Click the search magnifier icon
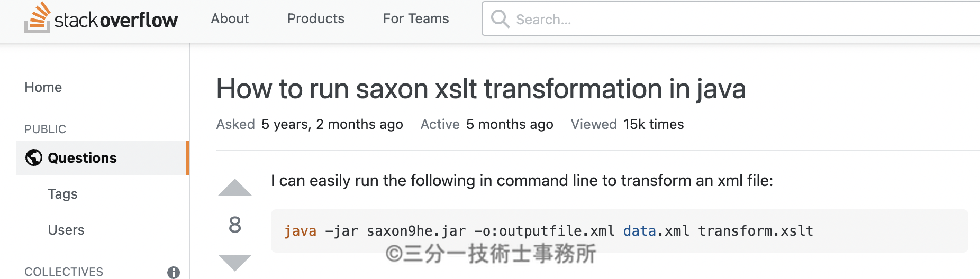This screenshot has height=279, width=980. 500,19
